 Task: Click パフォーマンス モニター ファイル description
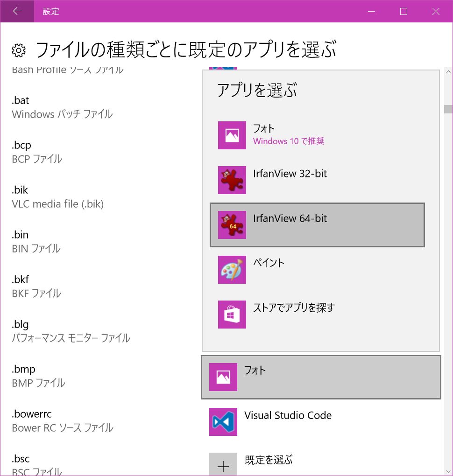click(x=71, y=338)
